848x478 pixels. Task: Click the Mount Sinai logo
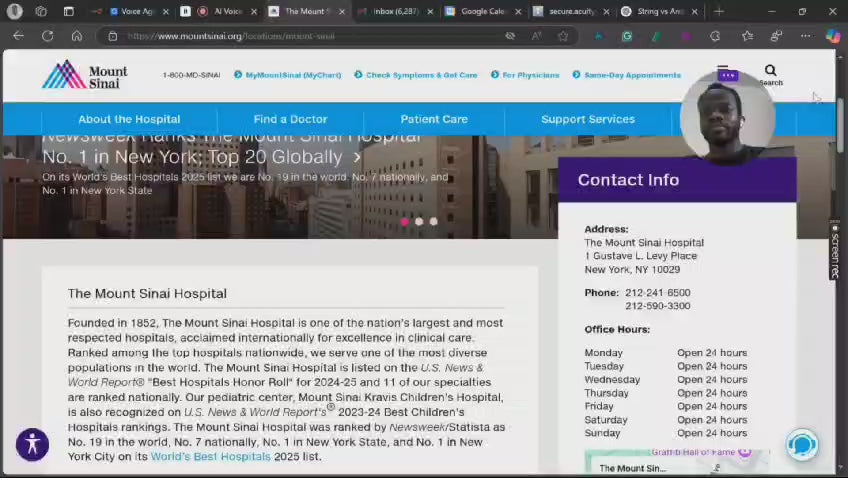click(84, 75)
